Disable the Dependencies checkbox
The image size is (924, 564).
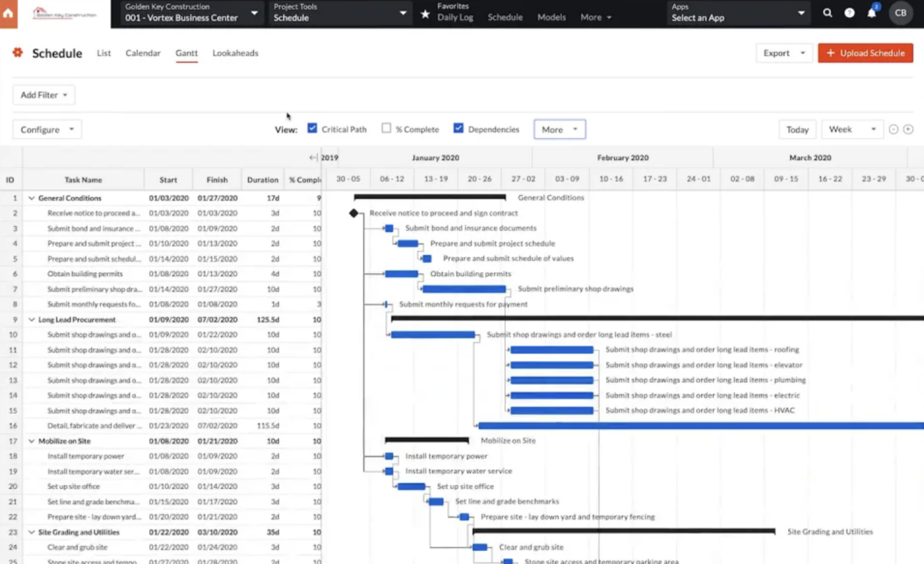458,127
